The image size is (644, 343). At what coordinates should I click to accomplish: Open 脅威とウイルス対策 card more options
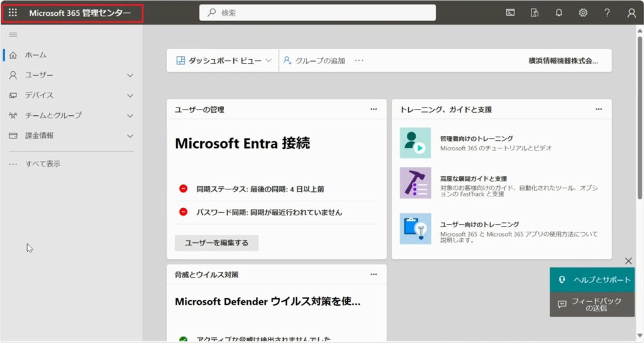[x=374, y=274]
